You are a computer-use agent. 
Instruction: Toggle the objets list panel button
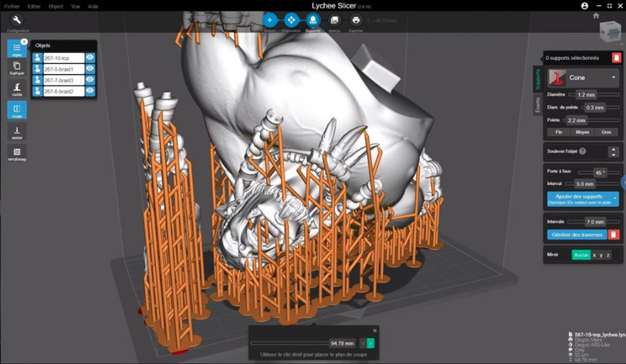pyautogui.click(x=17, y=49)
